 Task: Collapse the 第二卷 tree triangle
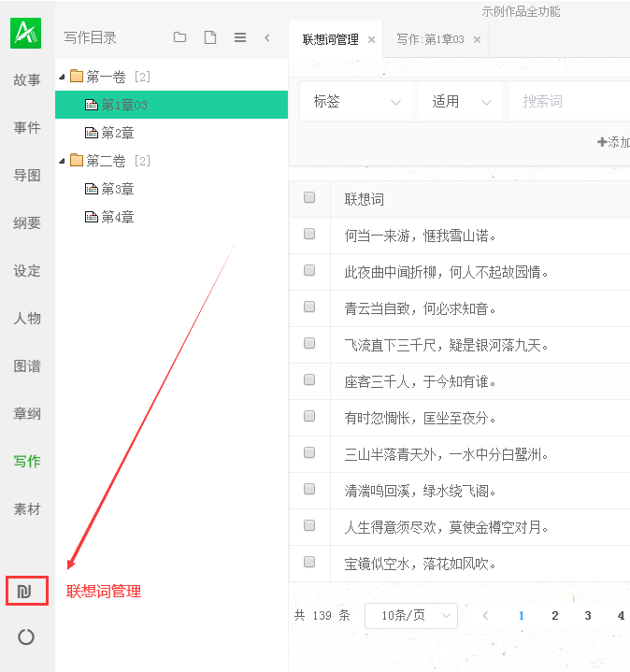62,161
